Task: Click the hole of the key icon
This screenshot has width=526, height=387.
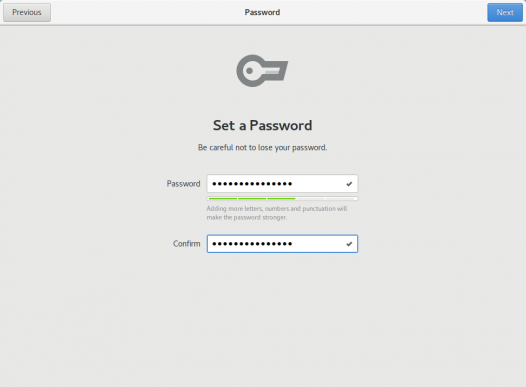Action: (250, 71)
